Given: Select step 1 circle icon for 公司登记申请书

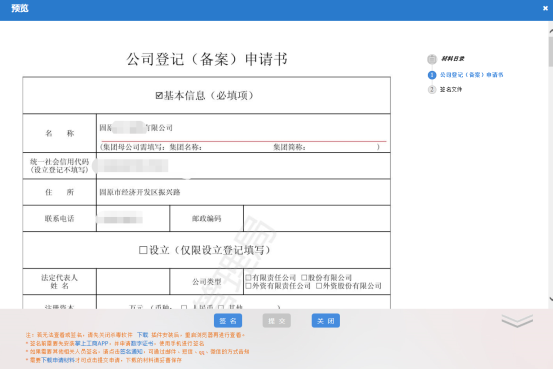Looking at the screenshot, I should pos(432,75).
